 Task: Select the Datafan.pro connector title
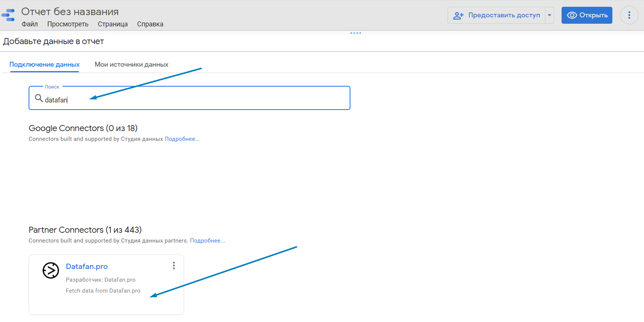87,266
